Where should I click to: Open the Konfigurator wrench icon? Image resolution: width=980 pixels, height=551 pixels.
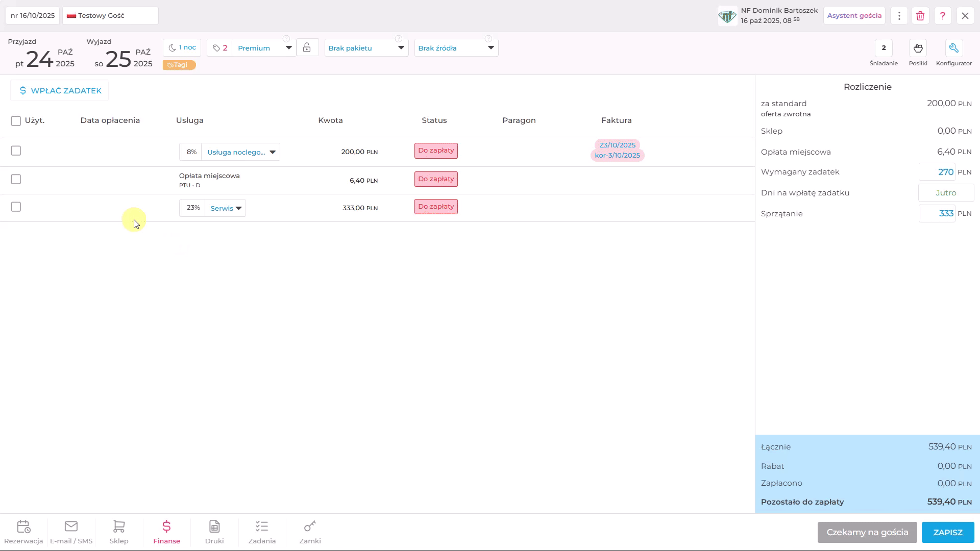tap(954, 48)
